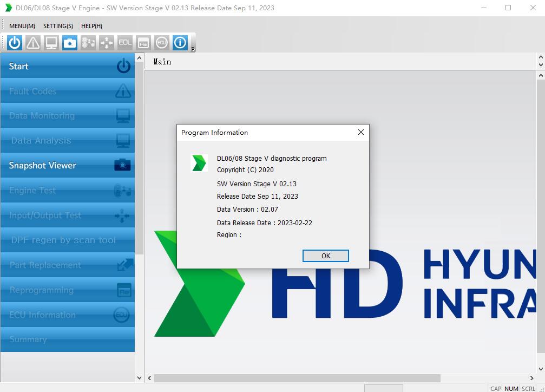This screenshot has width=545, height=392.
Task: Open Snapshot Viewer camera toolbar icon
Action: coord(70,43)
